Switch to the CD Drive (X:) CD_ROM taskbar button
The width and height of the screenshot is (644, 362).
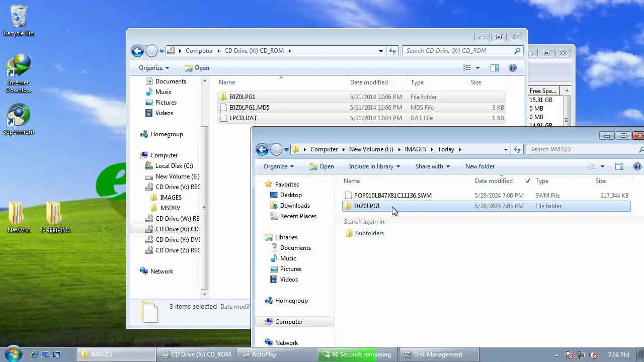197,354
